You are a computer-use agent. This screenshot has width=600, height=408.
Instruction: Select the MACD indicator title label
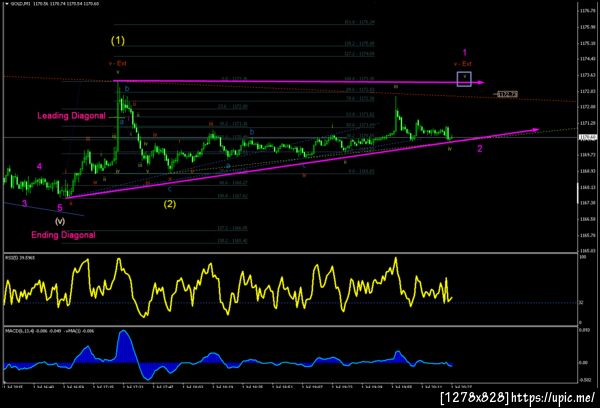[x=49, y=331]
